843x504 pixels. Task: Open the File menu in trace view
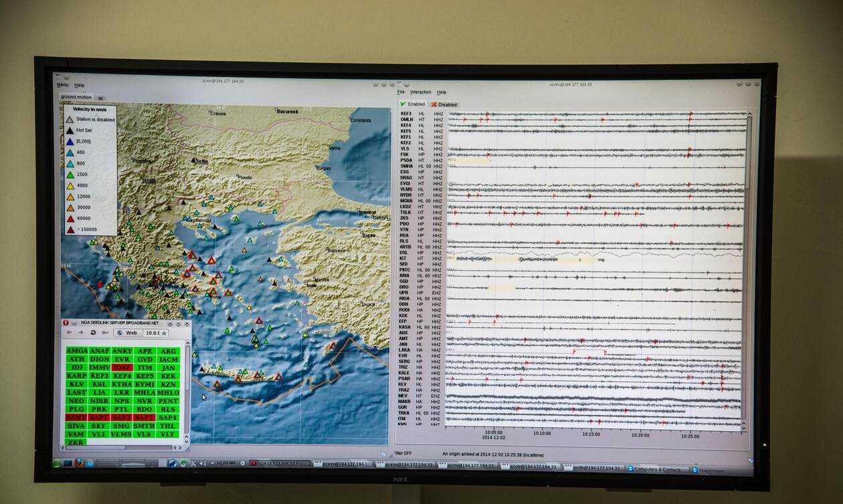coord(401,92)
